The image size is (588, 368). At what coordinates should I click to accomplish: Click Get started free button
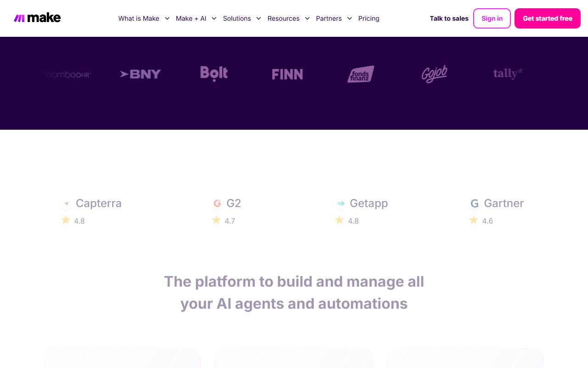tap(548, 18)
